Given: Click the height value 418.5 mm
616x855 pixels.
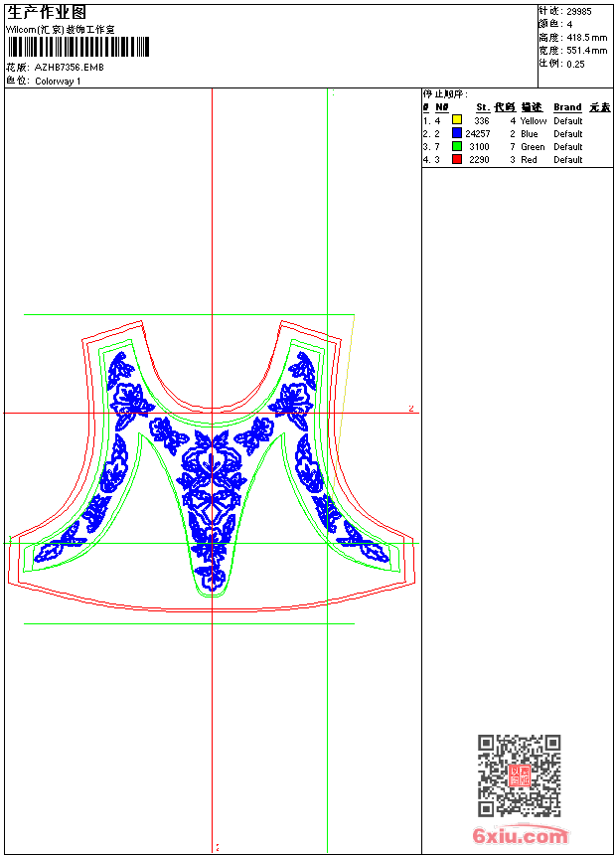Looking at the screenshot, I should [586, 38].
